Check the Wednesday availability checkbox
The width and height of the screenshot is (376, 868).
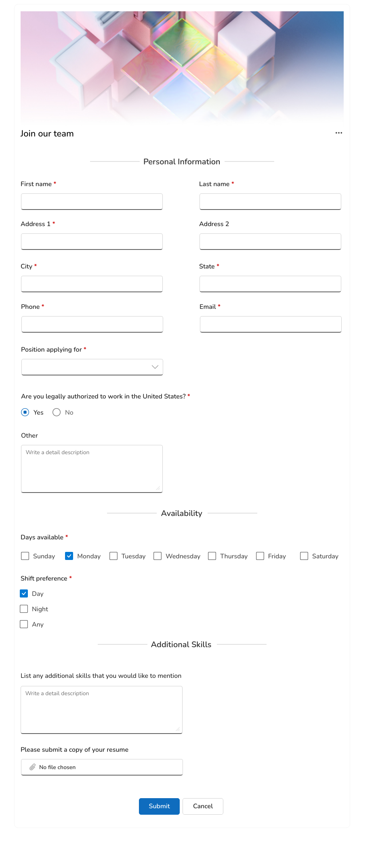(157, 556)
